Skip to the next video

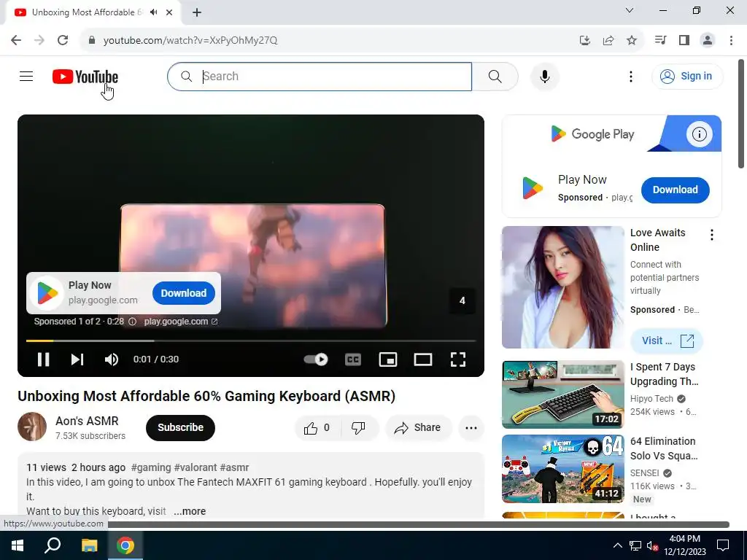pos(77,359)
